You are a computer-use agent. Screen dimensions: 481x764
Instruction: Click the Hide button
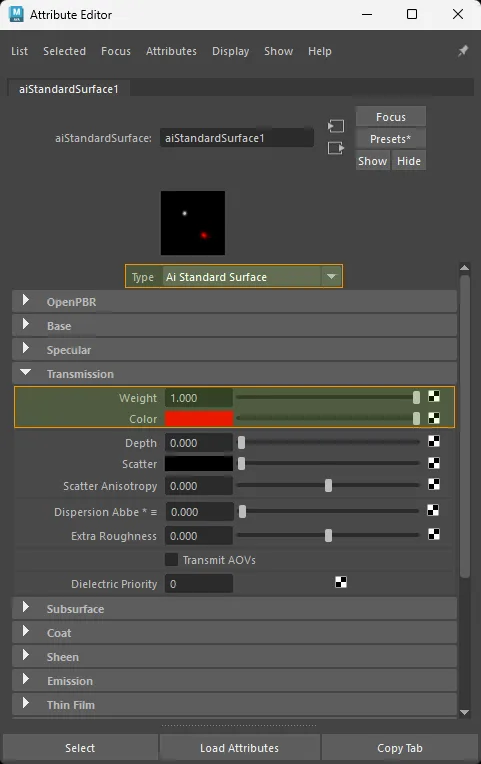(409, 161)
